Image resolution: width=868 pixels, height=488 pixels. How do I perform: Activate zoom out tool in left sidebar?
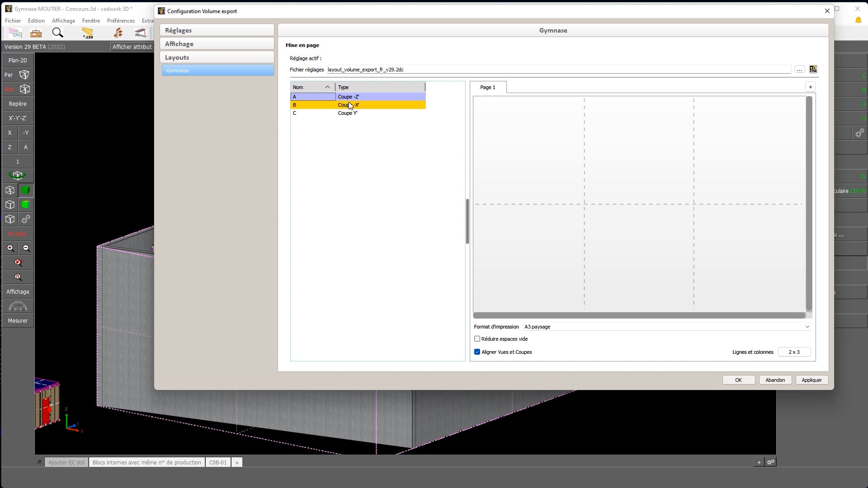26,248
